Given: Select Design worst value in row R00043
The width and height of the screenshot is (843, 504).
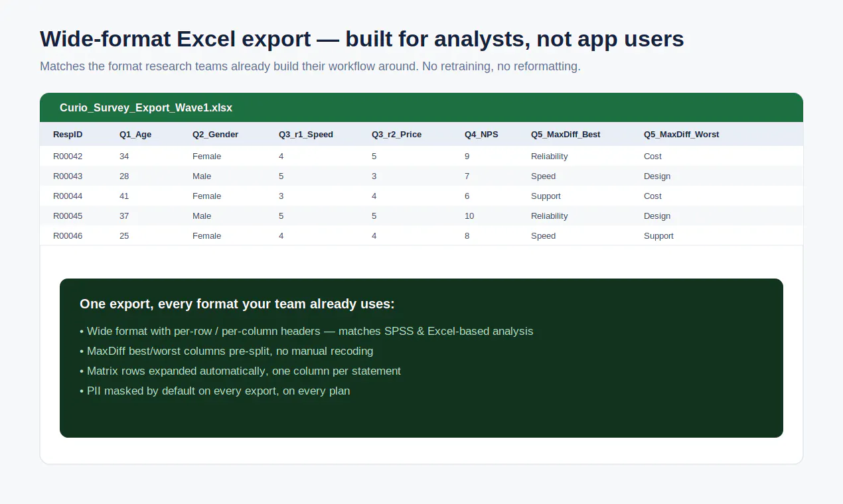Looking at the screenshot, I should (x=657, y=176).
